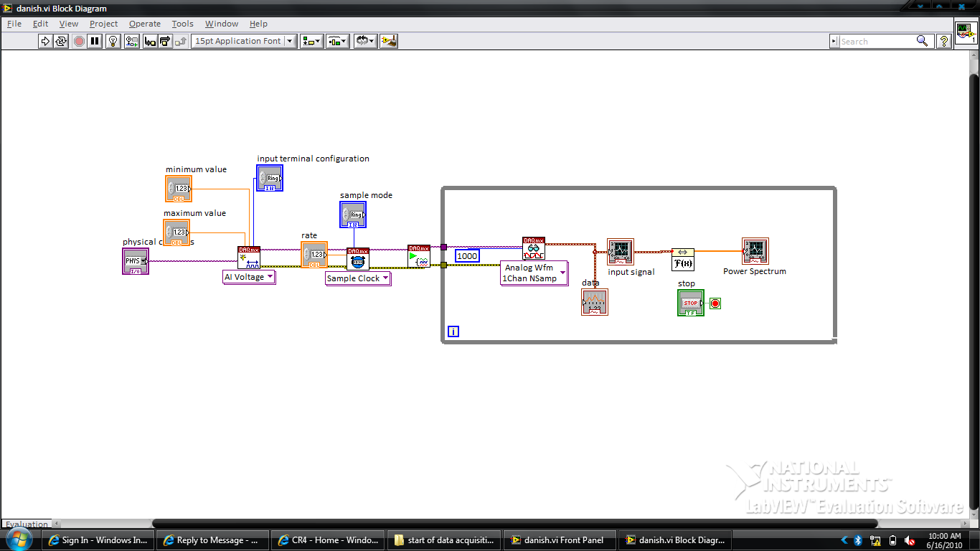The width and height of the screenshot is (980, 551).
Task: Select the DAQmx Create Channel node
Action: [249, 257]
